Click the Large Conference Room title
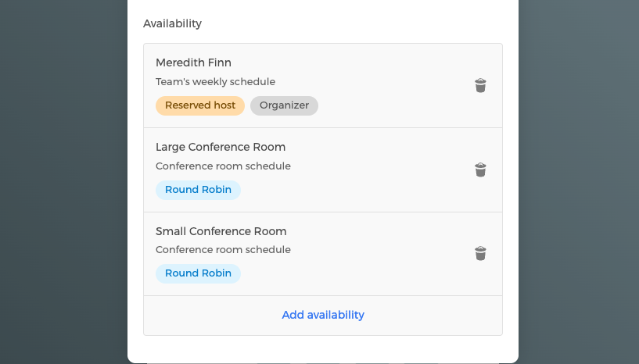The height and width of the screenshot is (364, 639). point(221,147)
